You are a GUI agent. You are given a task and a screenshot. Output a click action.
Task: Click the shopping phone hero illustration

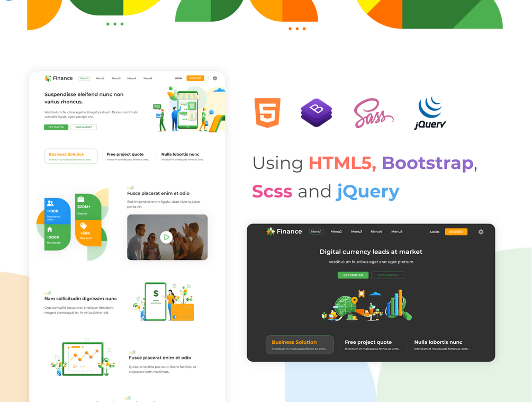point(189,109)
